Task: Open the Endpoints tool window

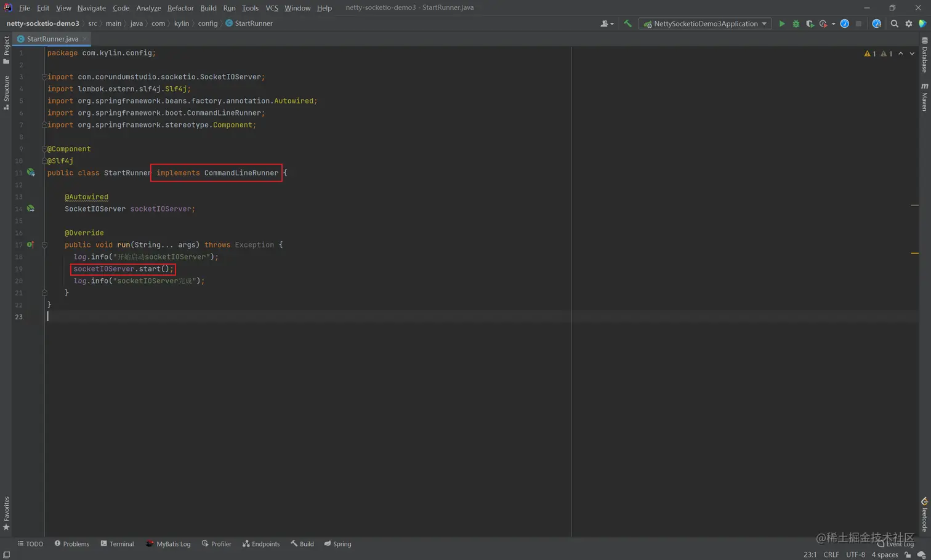Action: (261, 544)
